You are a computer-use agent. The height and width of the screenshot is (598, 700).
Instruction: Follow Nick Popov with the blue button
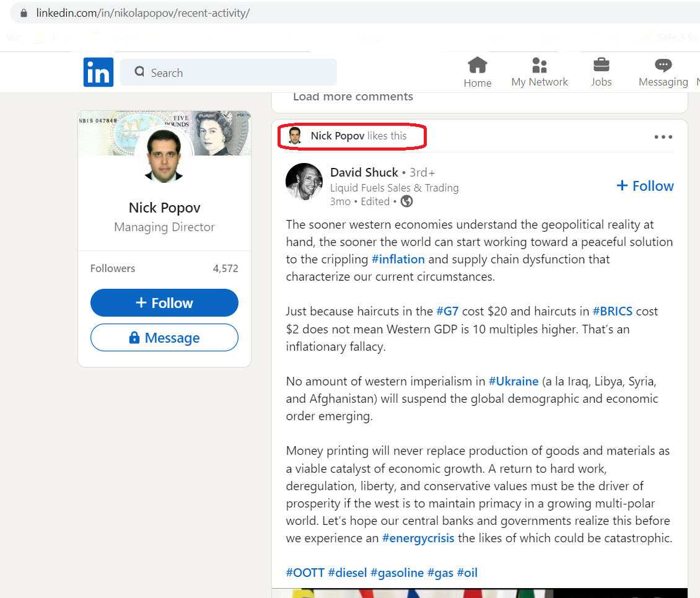[164, 303]
